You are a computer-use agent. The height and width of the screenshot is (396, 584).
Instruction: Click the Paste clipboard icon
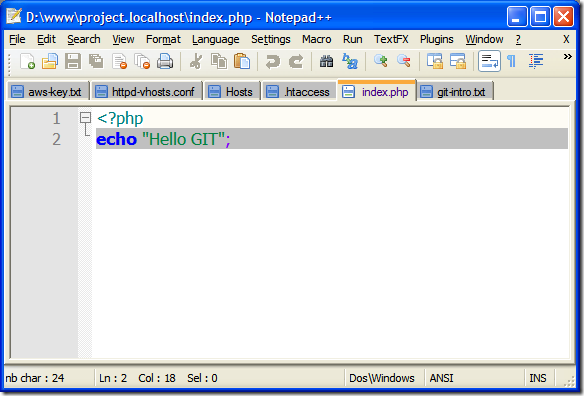(242, 61)
